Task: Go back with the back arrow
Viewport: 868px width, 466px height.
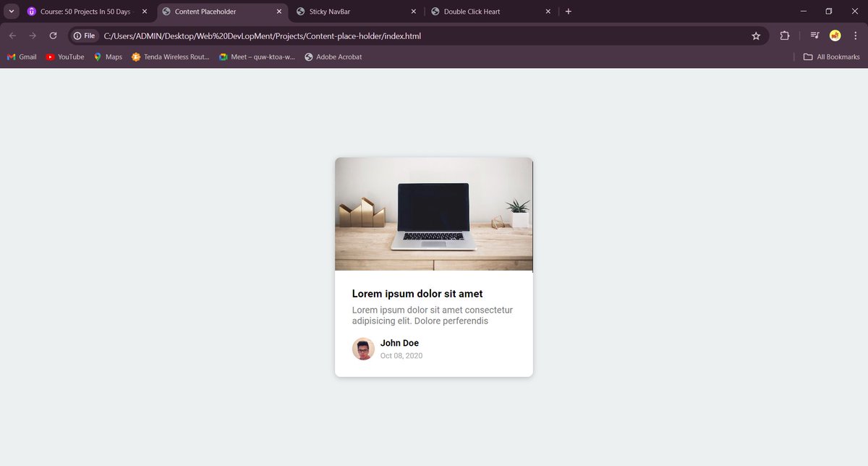Action: [x=12, y=35]
